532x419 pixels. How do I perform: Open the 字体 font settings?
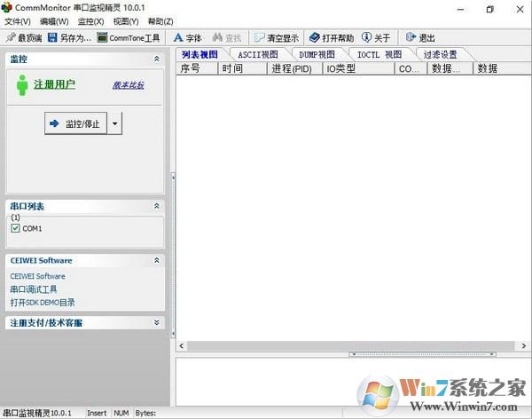178,37
